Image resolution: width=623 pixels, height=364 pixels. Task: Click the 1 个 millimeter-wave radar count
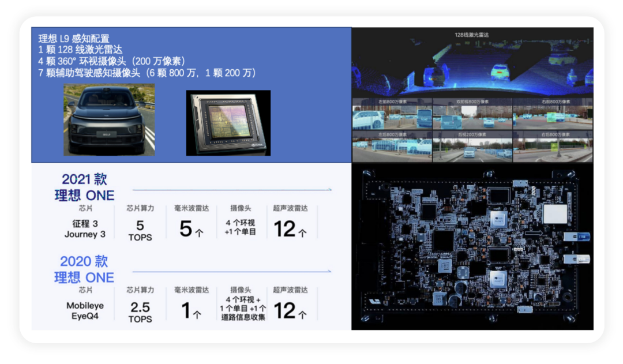tap(191, 311)
